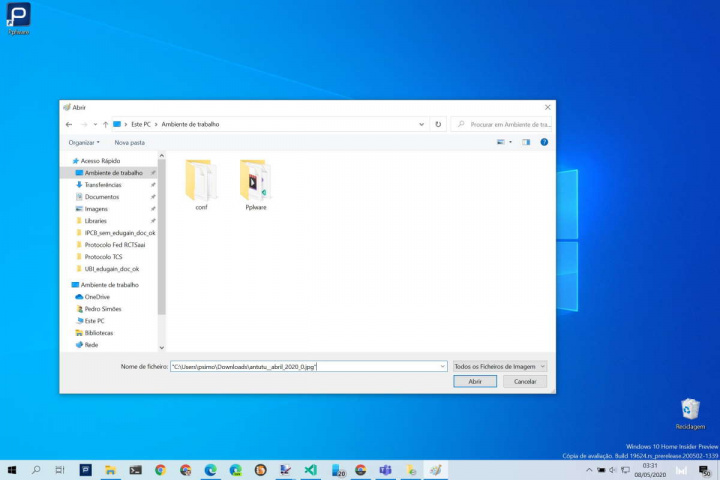Click the Up one level arrow
This screenshot has width=720, height=480.
105,124
